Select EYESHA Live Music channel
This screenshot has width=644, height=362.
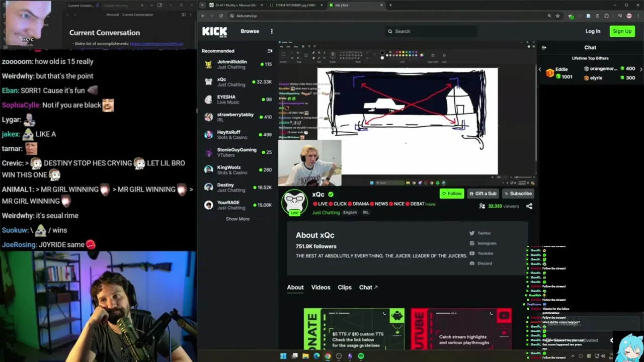click(237, 100)
